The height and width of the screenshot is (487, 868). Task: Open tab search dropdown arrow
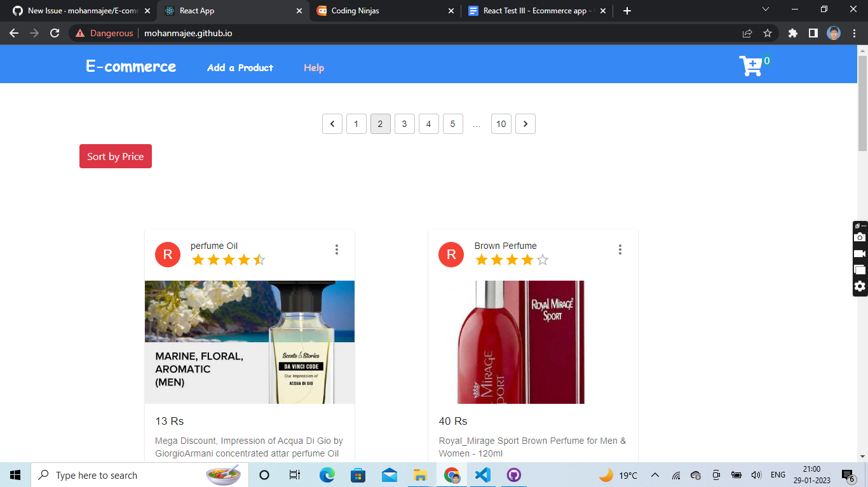point(766,10)
